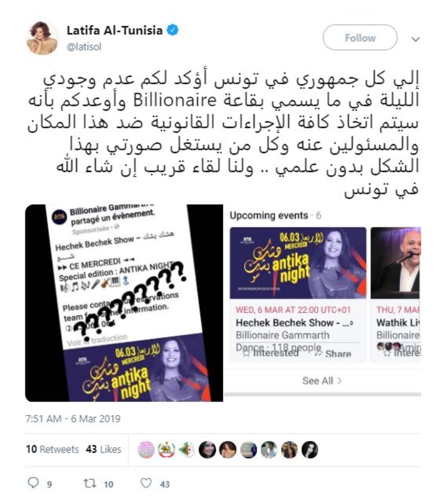Viewport: 447px width, 504px height.
Task: Open Latifa Al-Tunisia's profile picture
Action: point(42,38)
